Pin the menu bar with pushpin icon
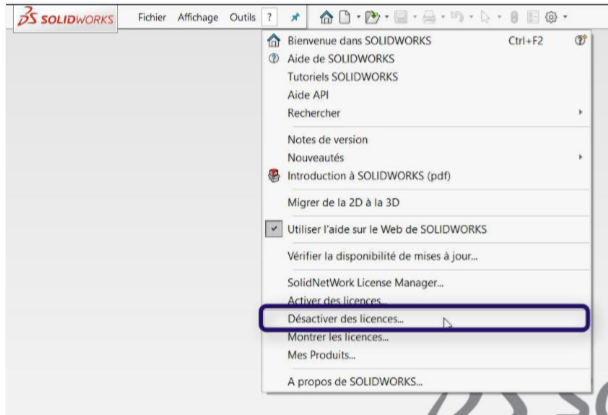 (295, 17)
